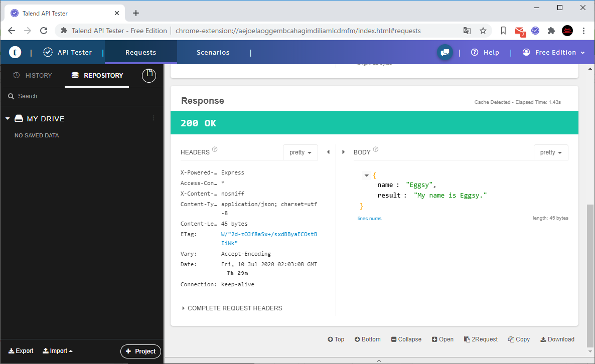Convert the response with 2Request
The height and width of the screenshot is (364, 595).
point(481,339)
